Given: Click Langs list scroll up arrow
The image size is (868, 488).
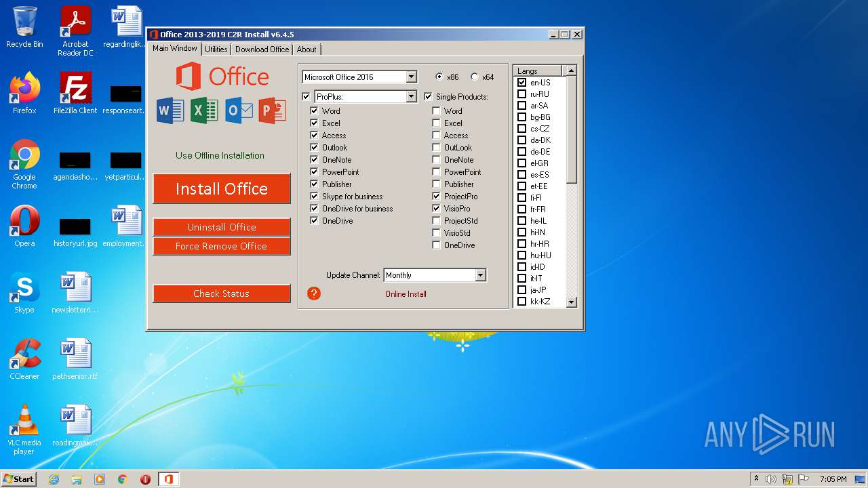Looking at the screenshot, I should click(571, 70).
